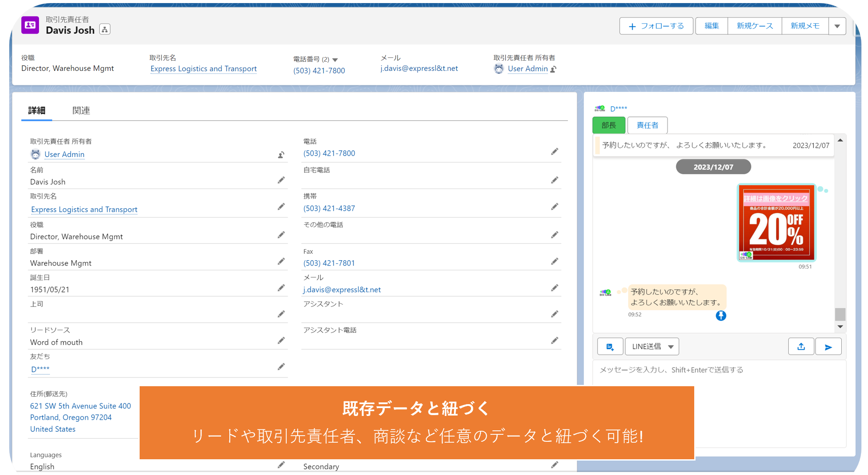
Task: Open the LINE送信 dropdown
Action: click(652, 347)
